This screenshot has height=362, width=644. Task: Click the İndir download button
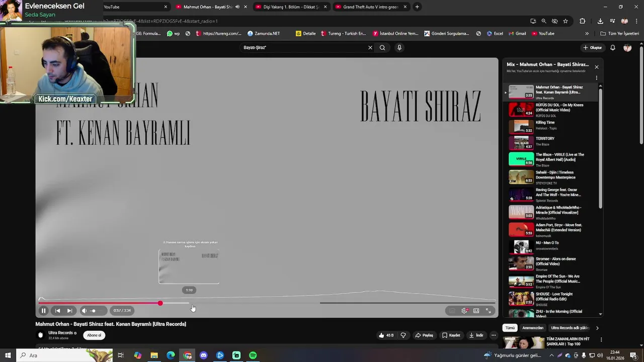click(x=476, y=335)
